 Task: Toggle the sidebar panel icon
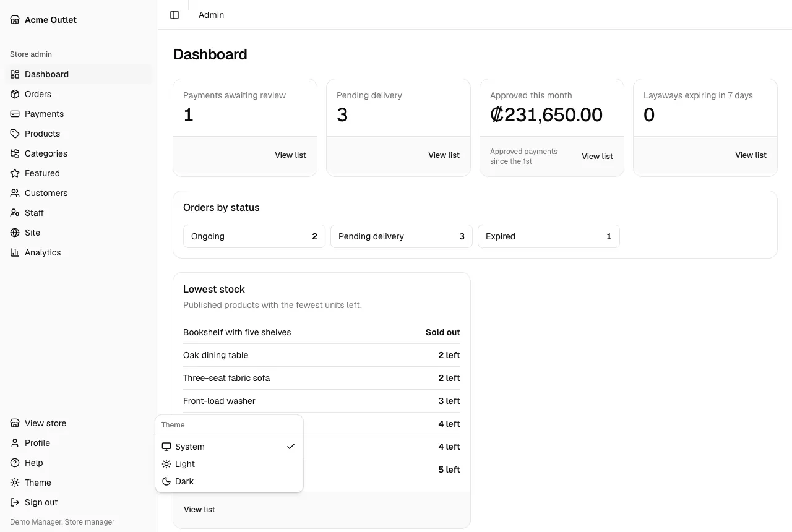coord(174,15)
